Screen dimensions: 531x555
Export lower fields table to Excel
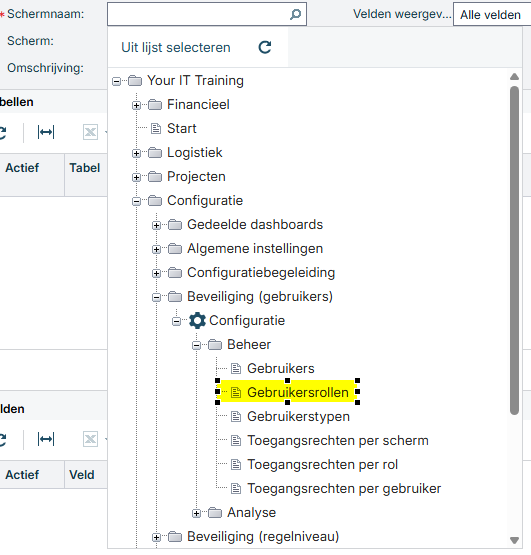(90, 440)
